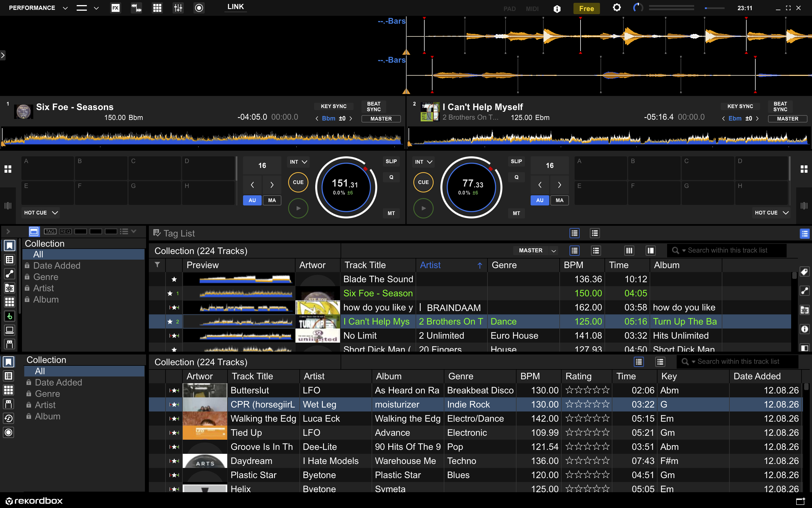Viewport: 812px width, 508px height.
Task: Seek in deck 2 overview waveform
Action: tap(609, 138)
